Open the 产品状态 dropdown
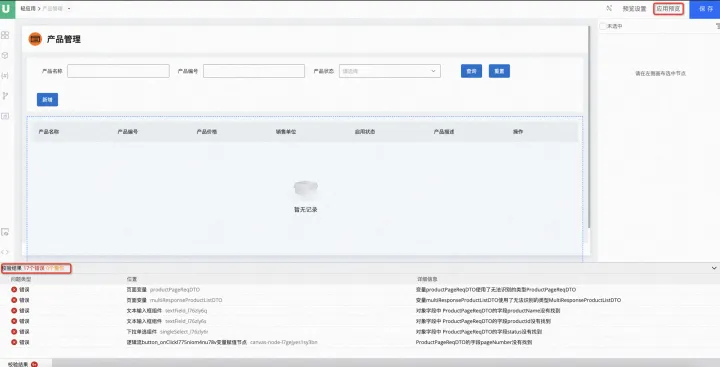Image resolution: width=720 pixels, height=367 pixels. (390, 71)
